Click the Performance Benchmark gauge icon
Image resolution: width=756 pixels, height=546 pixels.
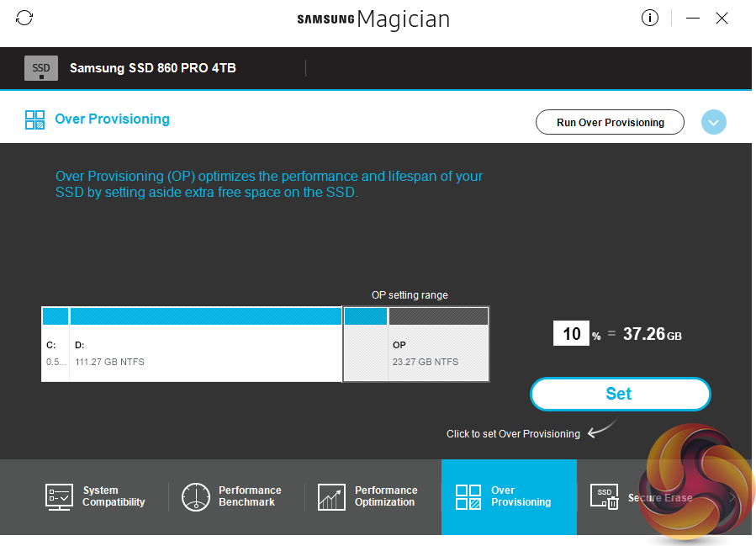point(196,497)
